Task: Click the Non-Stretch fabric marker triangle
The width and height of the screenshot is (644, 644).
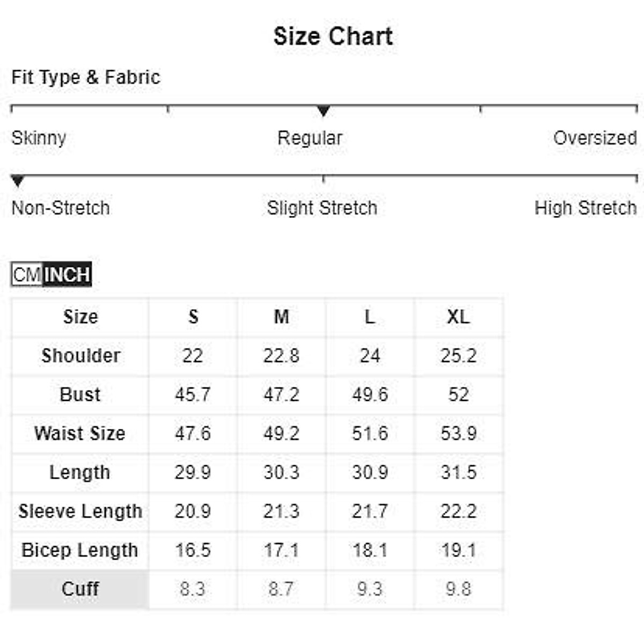Action: [x=18, y=181]
